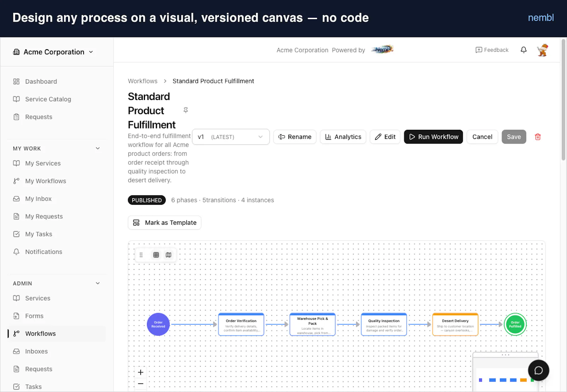Mark as Template toggle button
Viewport: 567px width, 392px height.
pyautogui.click(x=164, y=223)
